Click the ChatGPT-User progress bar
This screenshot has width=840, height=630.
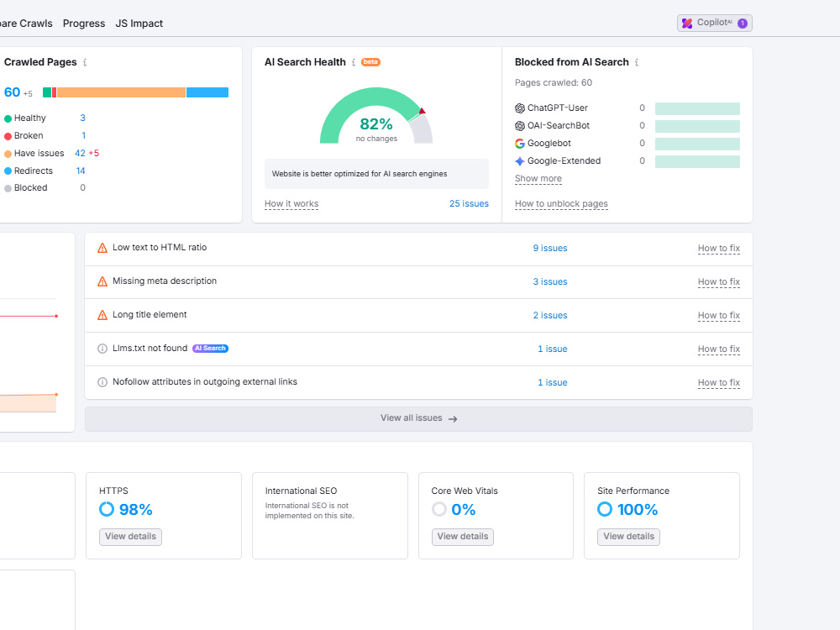(x=697, y=108)
